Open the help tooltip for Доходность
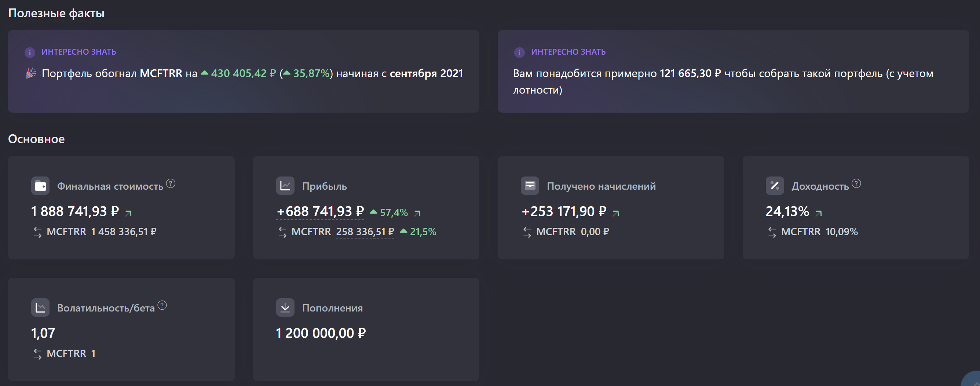Image resolution: width=980 pixels, height=386 pixels. 856,183
